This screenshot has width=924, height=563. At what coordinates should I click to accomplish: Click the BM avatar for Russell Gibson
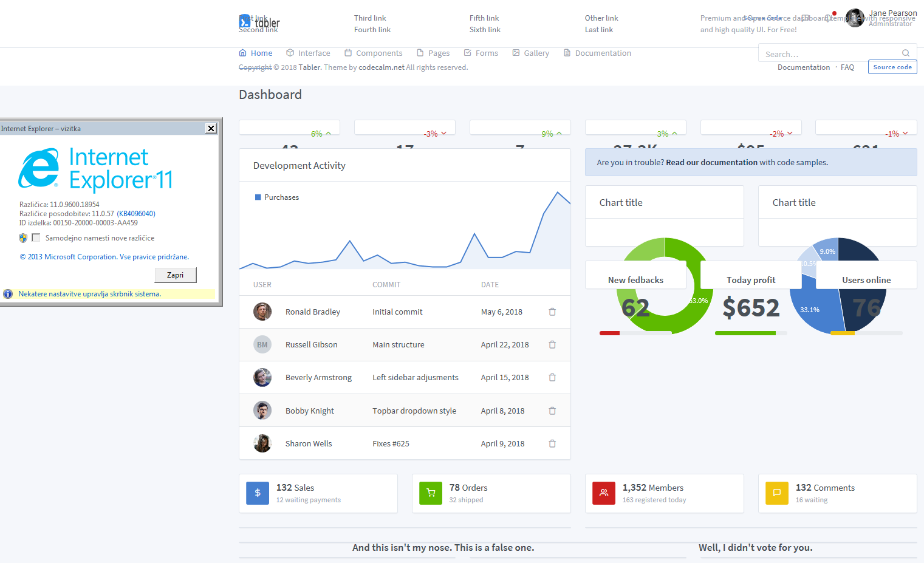262,344
